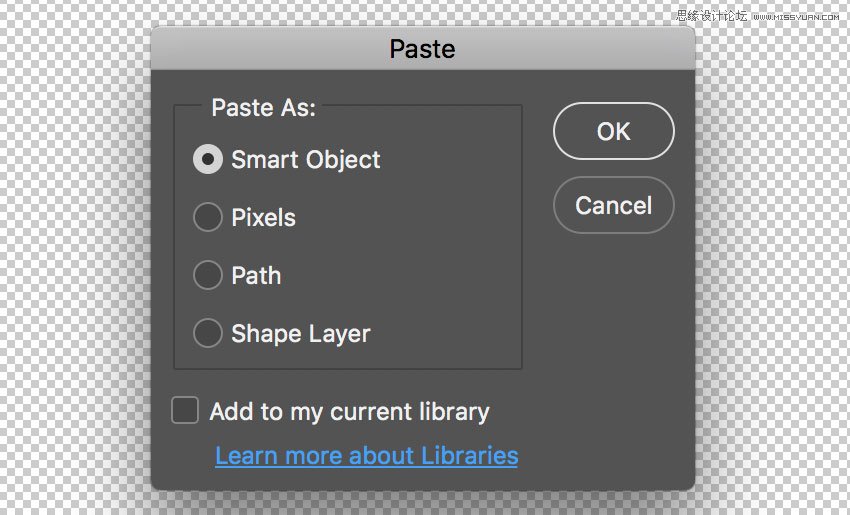Image resolution: width=850 pixels, height=515 pixels.
Task: Click the "Add to my current library" label
Action: (349, 411)
